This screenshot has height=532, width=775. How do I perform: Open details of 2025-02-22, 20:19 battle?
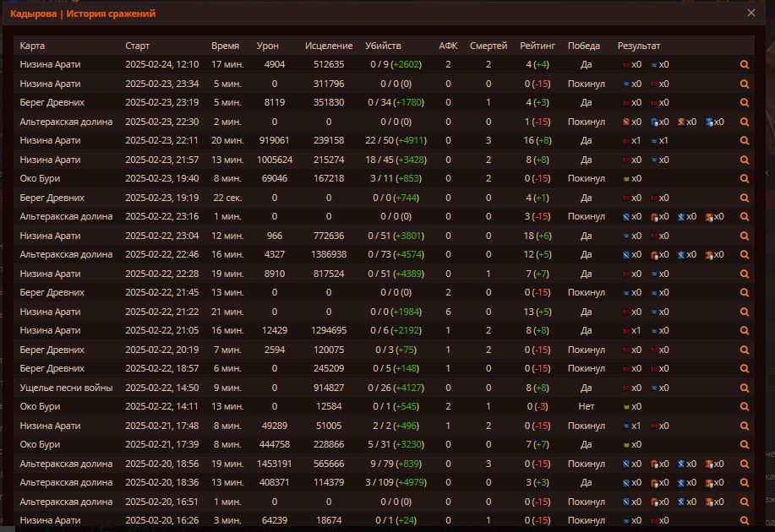[745, 350]
